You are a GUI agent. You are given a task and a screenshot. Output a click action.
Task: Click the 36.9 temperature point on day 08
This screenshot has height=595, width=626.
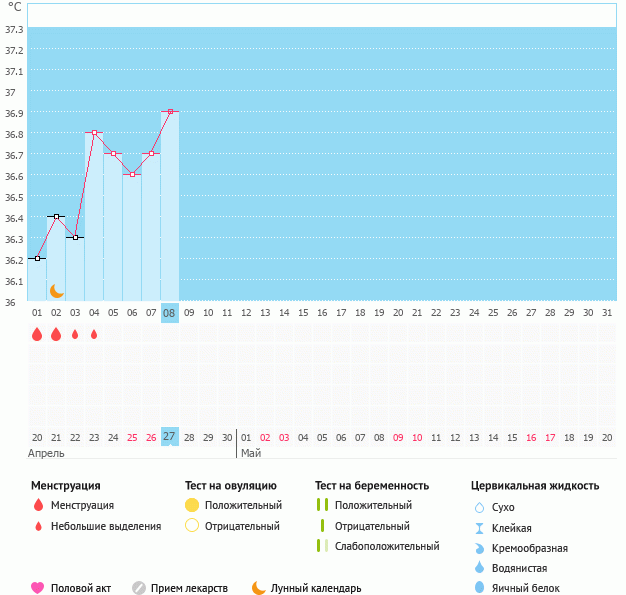click(170, 112)
